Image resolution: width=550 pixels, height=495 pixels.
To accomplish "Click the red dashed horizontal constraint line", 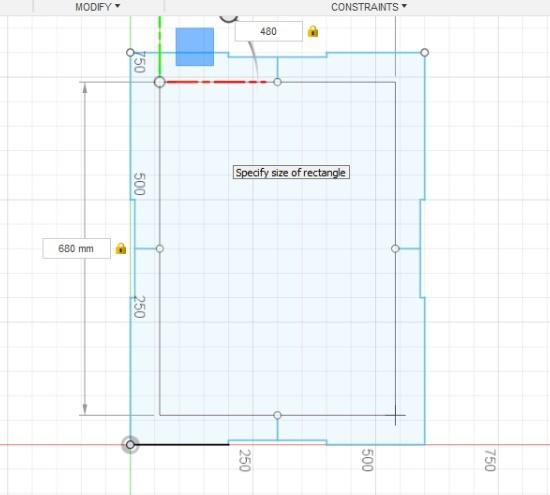I will click(216, 82).
